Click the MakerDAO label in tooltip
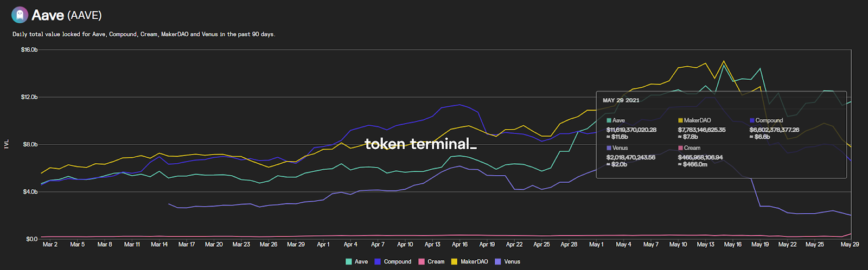Screen dimensions: 868x270 pos(697,120)
